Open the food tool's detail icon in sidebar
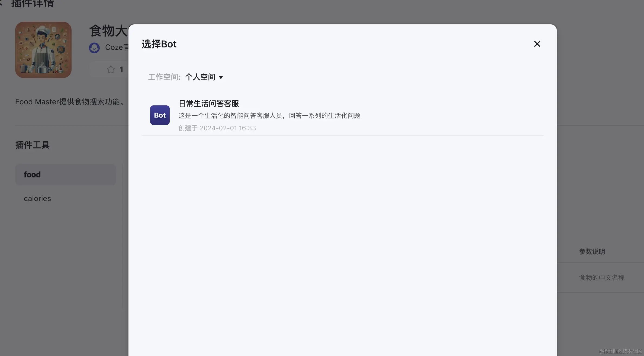Viewport: 644px width, 356px height. [65, 174]
